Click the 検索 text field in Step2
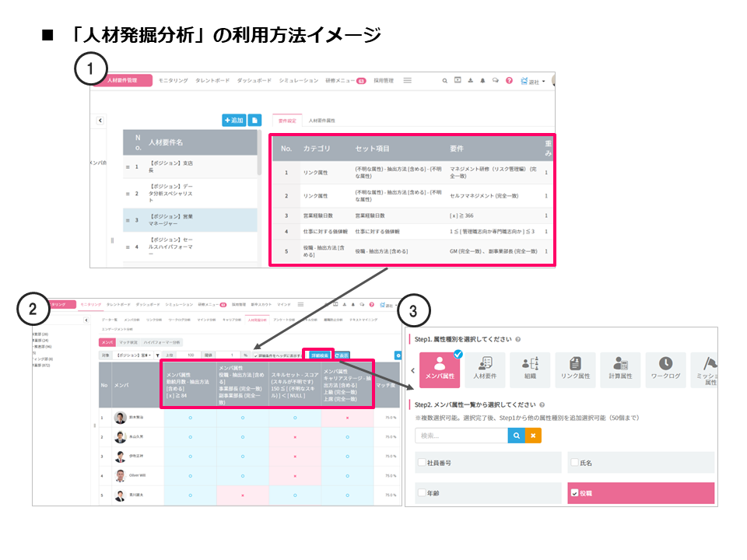This screenshot has height=560, width=747. coord(461,436)
